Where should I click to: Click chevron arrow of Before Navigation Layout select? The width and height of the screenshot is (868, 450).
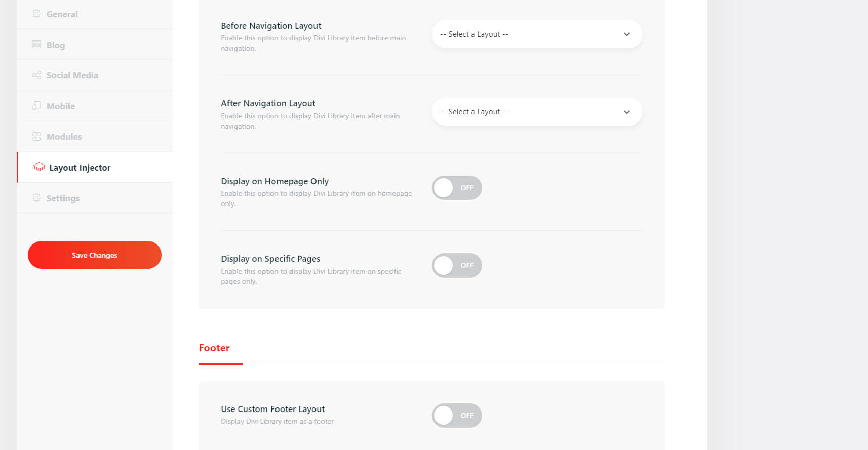click(627, 34)
